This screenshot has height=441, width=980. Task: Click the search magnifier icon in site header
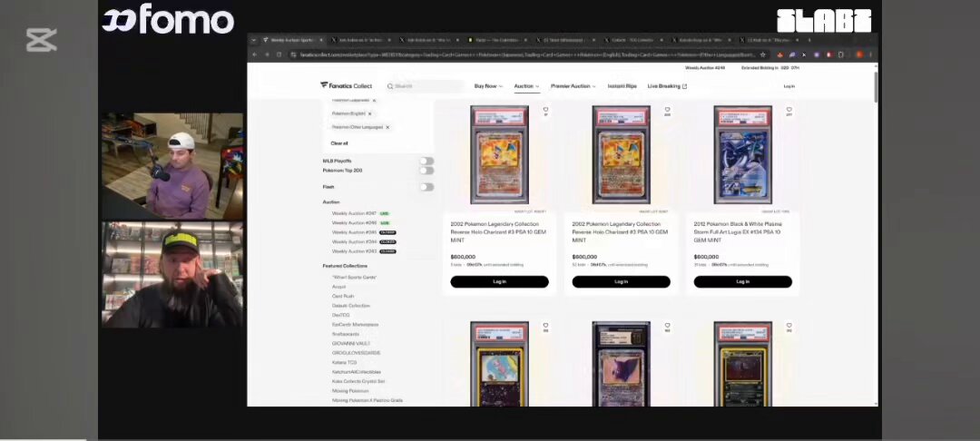pyautogui.click(x=390, y=86)
